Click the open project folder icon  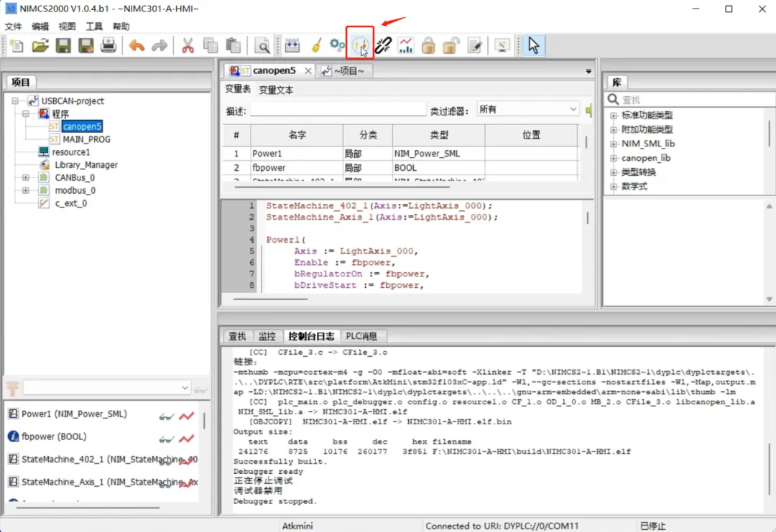[x=40, y=45]
